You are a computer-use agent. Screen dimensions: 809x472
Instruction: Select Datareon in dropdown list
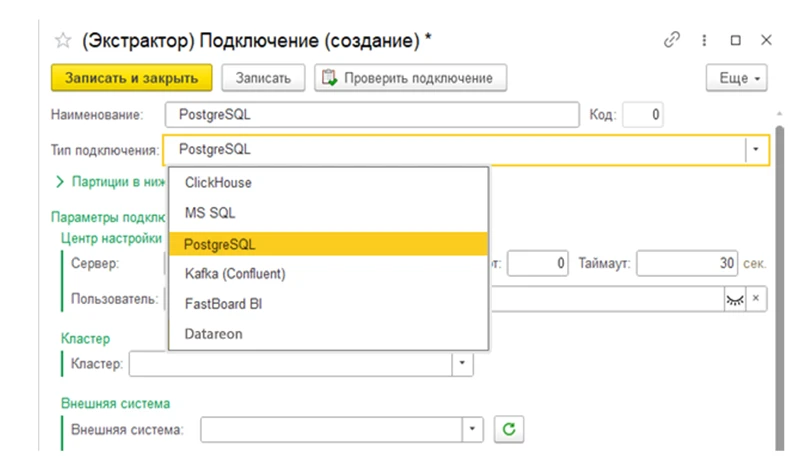coord(213,334)
